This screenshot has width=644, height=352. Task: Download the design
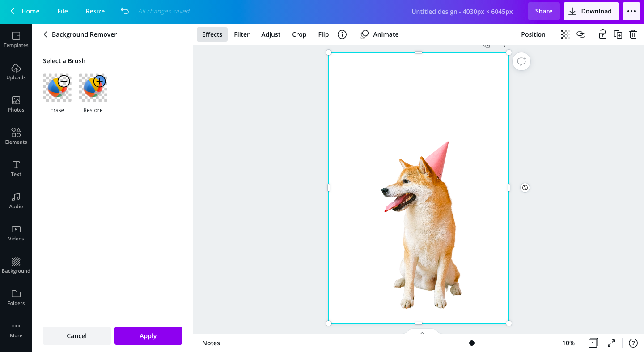tap(591, 11)
